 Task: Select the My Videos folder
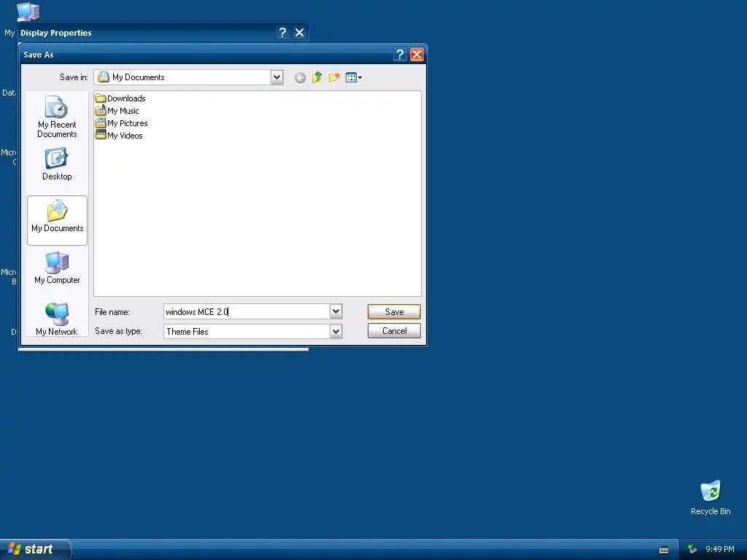point(119,136)
